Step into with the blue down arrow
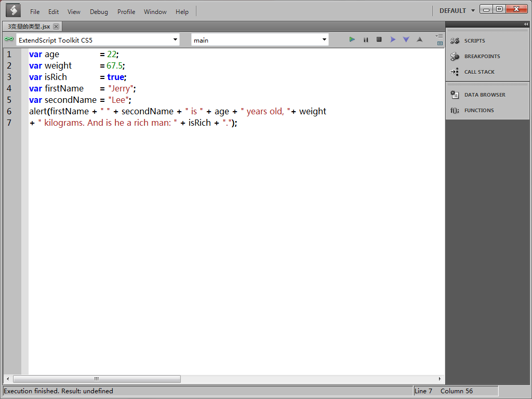This screenshot has height=399, width=532. [406, 39]
